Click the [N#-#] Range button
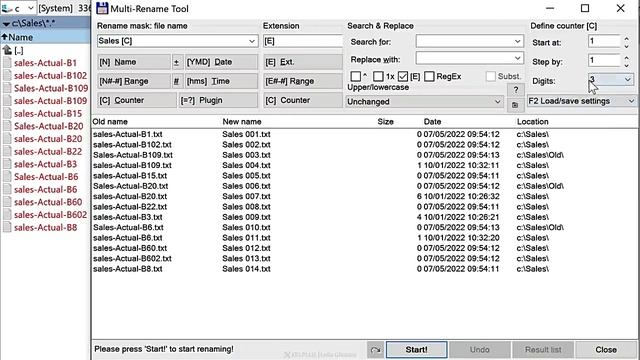 134,81
